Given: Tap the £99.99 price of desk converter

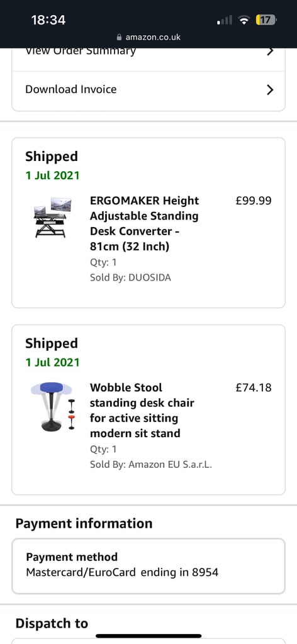Looking at the screenshot, I should [254, 201].
